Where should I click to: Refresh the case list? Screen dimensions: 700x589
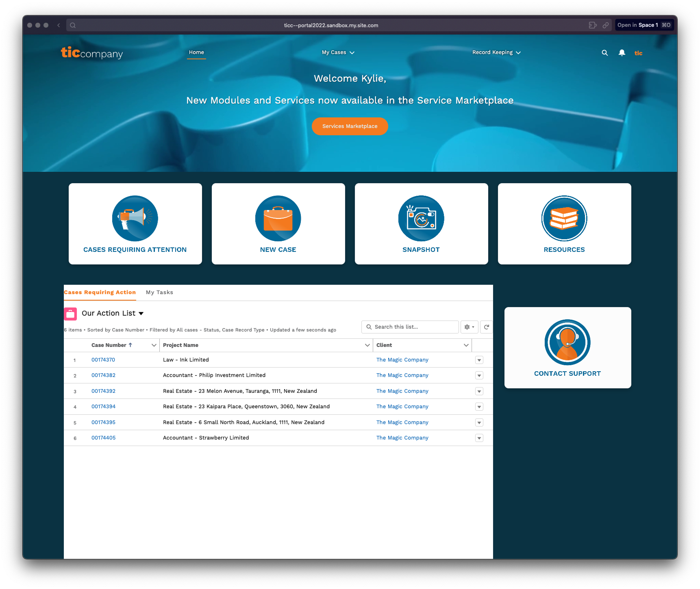point(487,327)
